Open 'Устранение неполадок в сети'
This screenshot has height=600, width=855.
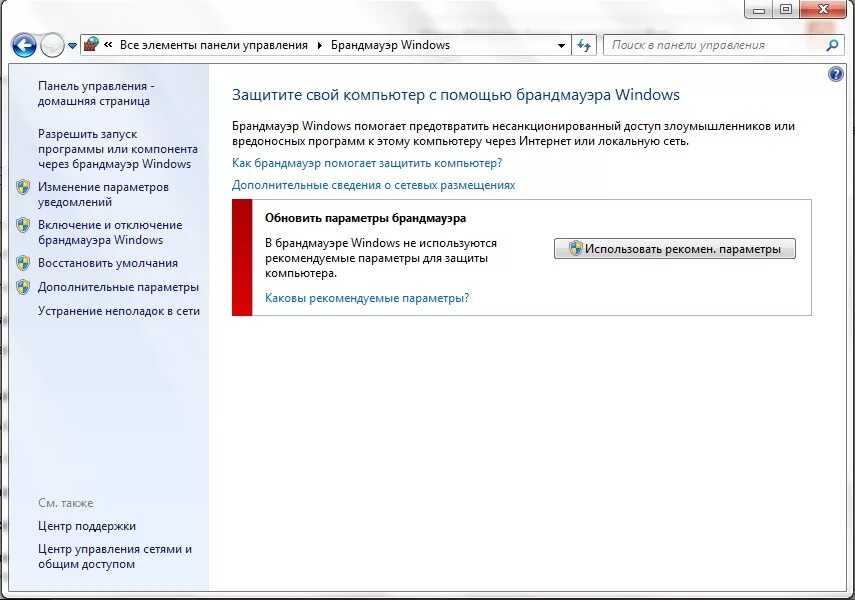119,311
